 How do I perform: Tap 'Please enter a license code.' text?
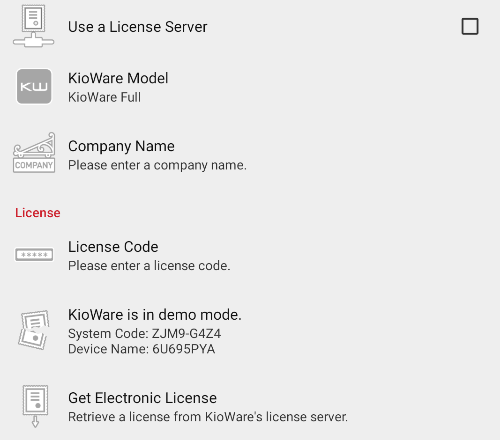click(149, 266)
